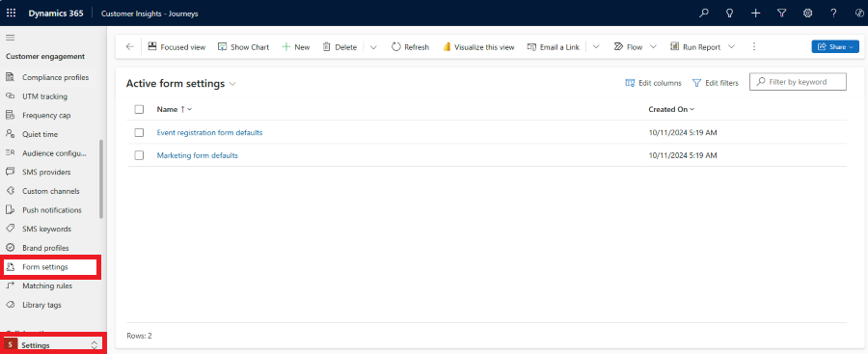868x354 pixels.
Task: Open the Active form settings view selector
Action: coord(181,84)
